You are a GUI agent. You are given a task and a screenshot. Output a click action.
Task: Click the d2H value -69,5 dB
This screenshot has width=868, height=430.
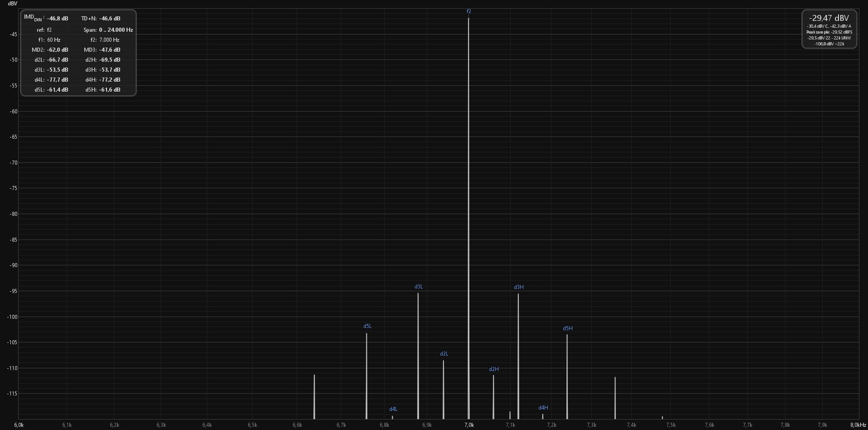click(x=110, y=60)
